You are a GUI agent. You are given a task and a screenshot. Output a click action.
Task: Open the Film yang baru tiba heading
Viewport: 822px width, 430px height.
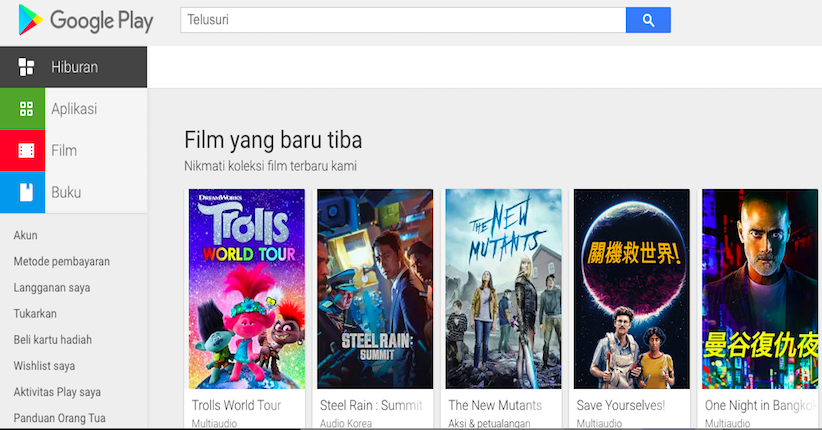pyautogui.click(x=273, y=140)
